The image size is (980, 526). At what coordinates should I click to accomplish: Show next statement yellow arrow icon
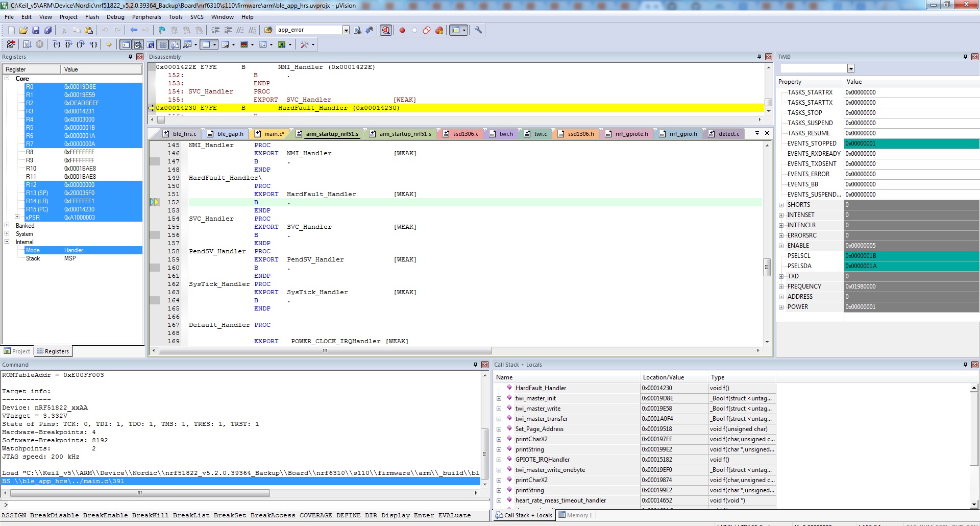coord(109,44)
